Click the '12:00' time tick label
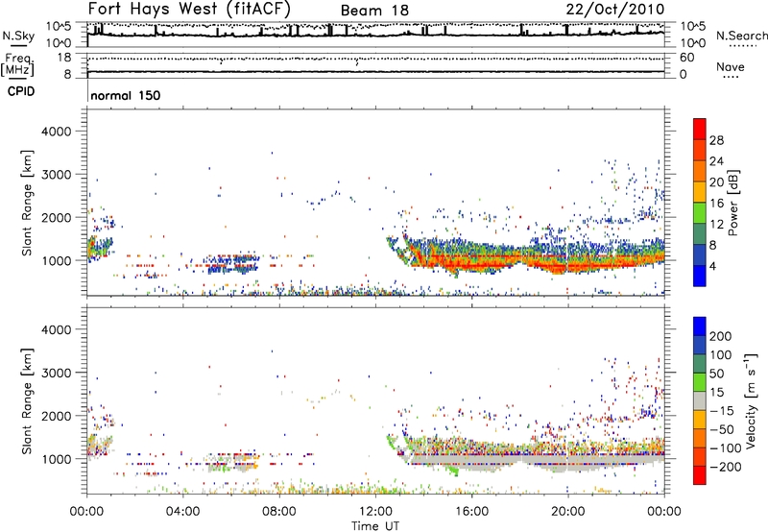Image resolution: width=768 pixels, height=532 pixels. 375,512
